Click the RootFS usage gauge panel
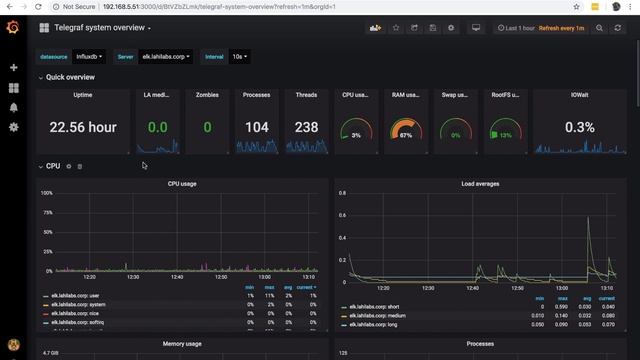The height and width of the screenshot is (360, 640). 505,122
